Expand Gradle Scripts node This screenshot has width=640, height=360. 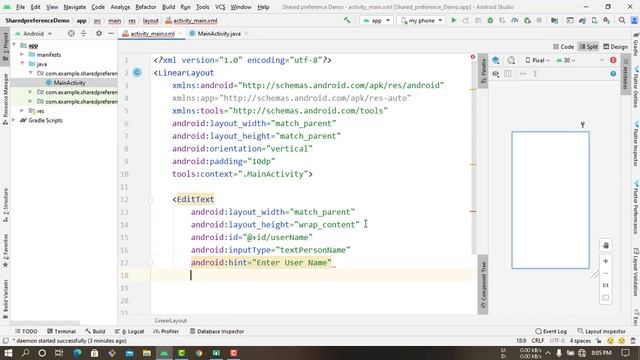click(x=14, y=120)
